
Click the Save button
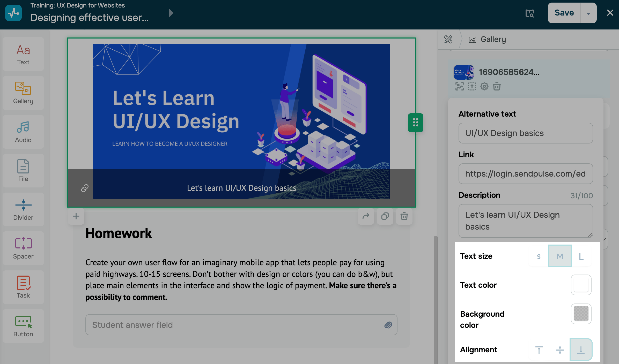(x=564, y=13)
